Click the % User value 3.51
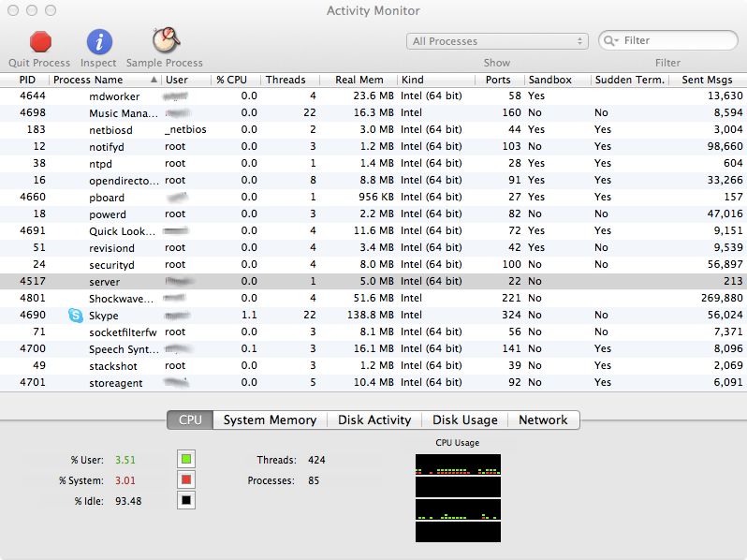The image size is (747, 560). click(125, 460)
